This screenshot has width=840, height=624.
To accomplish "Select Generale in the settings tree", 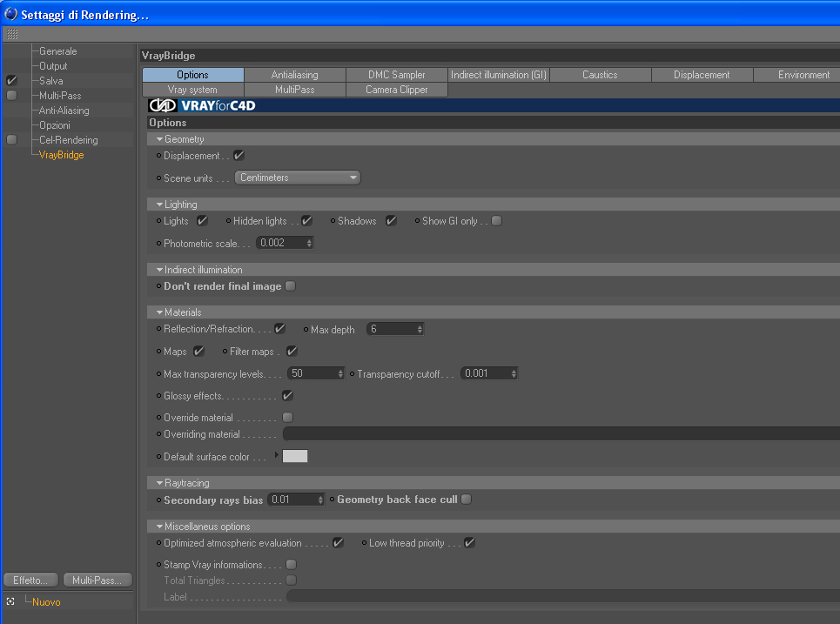I will 57,51.
